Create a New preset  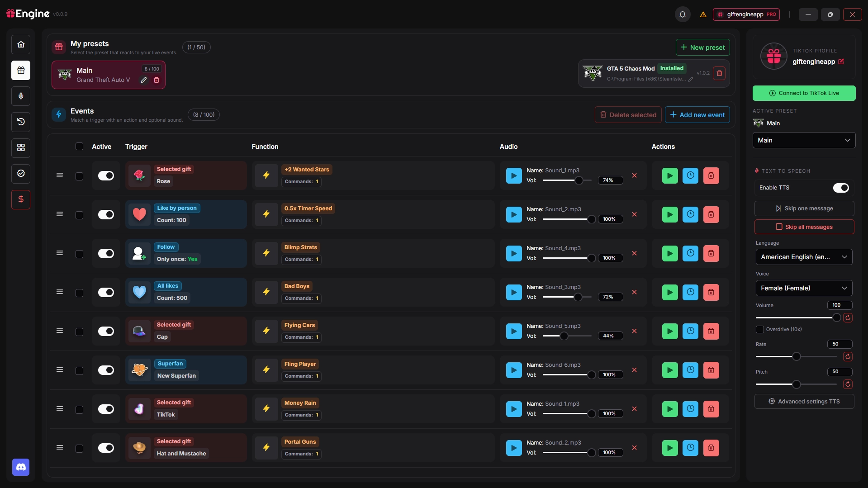(x=702, y=47)
